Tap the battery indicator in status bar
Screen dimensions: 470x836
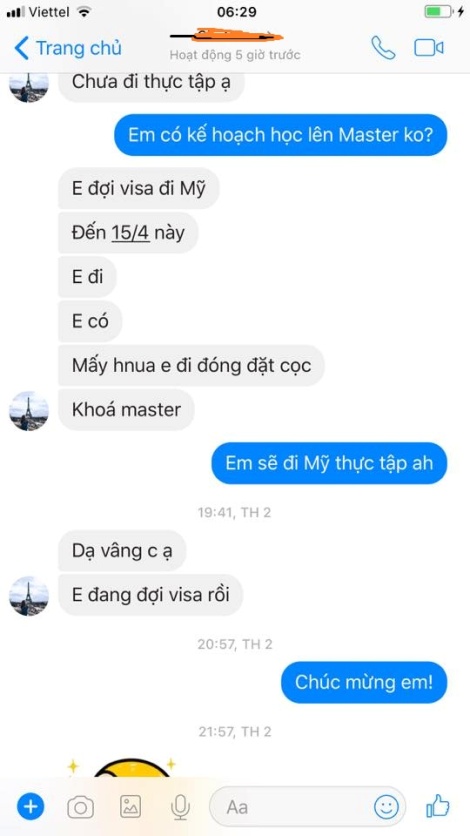point(438,12)
